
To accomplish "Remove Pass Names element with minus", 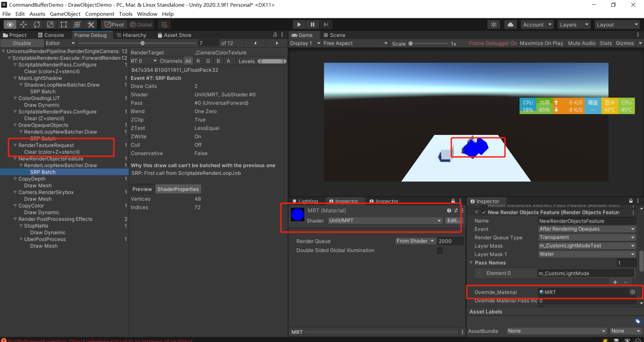I will point(625,282).
